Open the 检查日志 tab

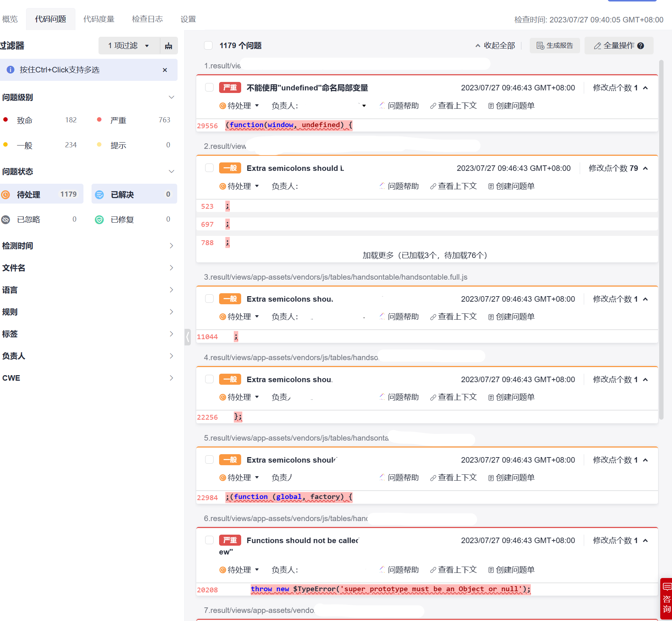coord(147,19)
